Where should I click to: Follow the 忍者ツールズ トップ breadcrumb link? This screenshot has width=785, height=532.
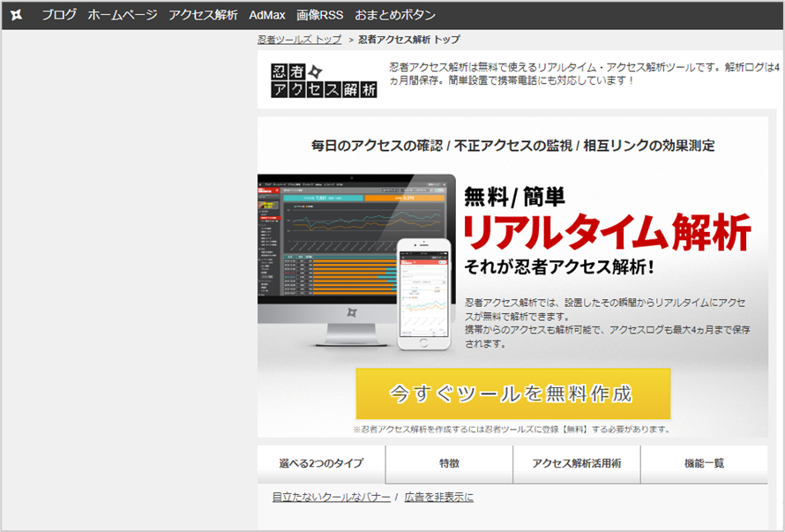point(299,40)
